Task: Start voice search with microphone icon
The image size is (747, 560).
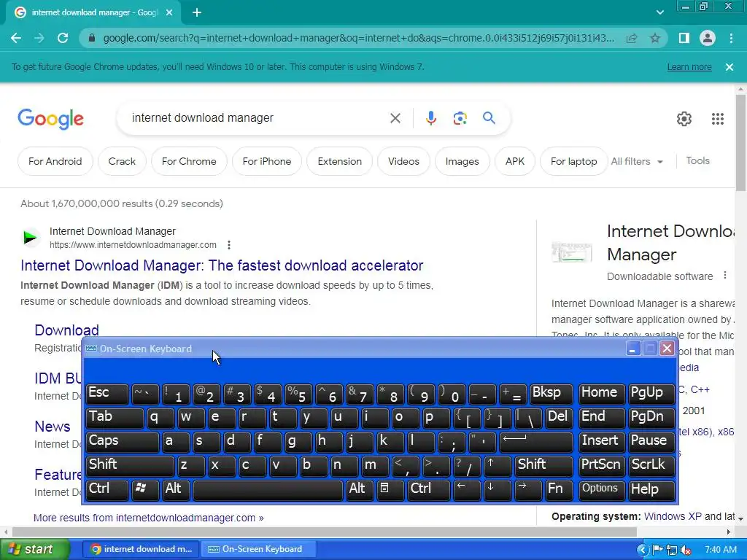Action: [x=430, y=118]
